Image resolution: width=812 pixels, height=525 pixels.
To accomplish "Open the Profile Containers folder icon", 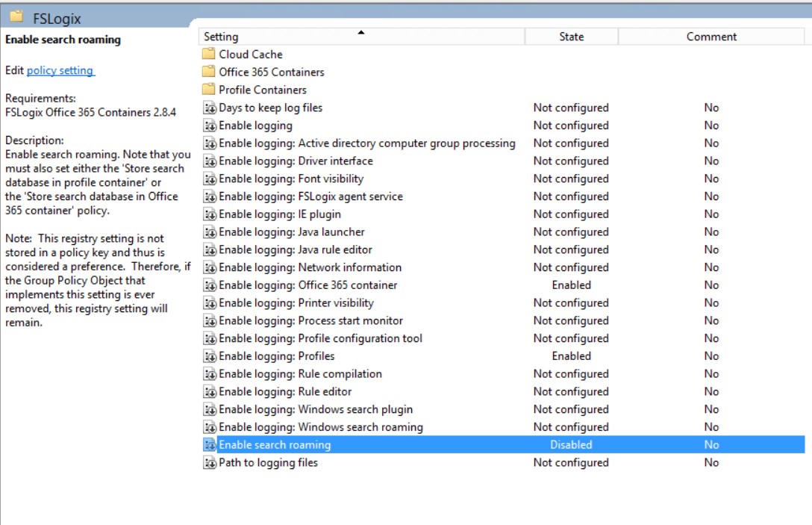I will click(x=209, y=89).
